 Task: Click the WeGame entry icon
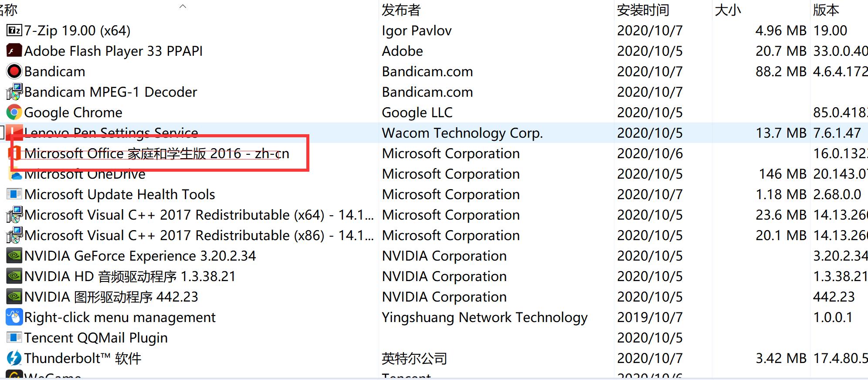pyautogui.click(x=13, y=376)
